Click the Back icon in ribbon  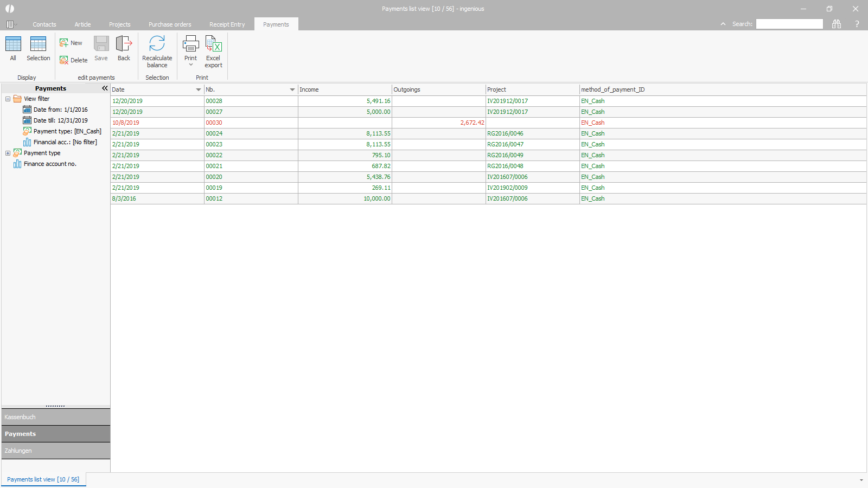124,48
